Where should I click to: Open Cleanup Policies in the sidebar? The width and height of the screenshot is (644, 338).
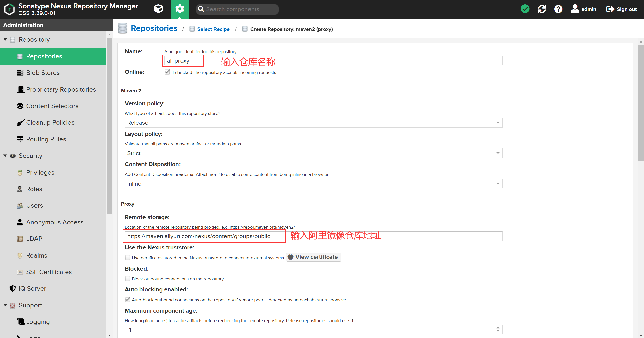(50, 122)
